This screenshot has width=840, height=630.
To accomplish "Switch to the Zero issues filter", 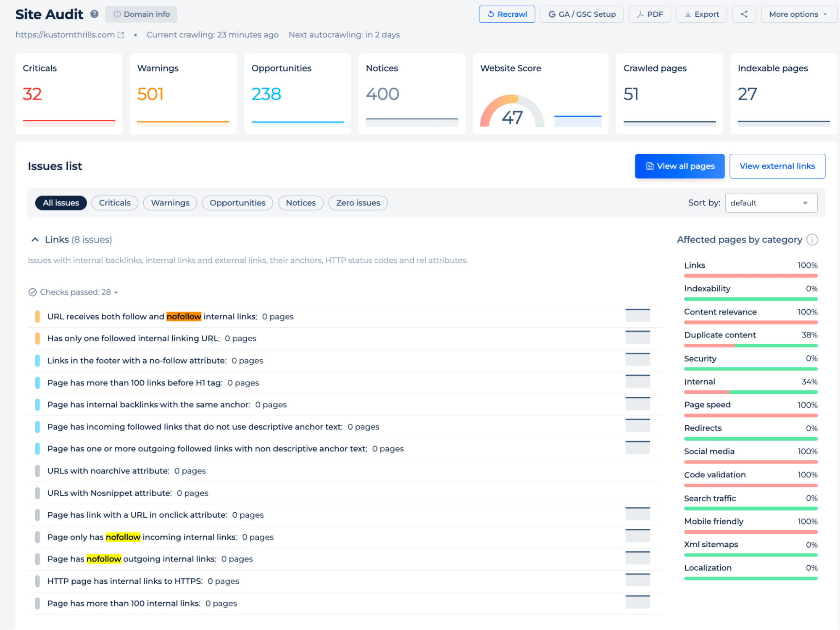I will pyautogui.click(x=358, y=203).
